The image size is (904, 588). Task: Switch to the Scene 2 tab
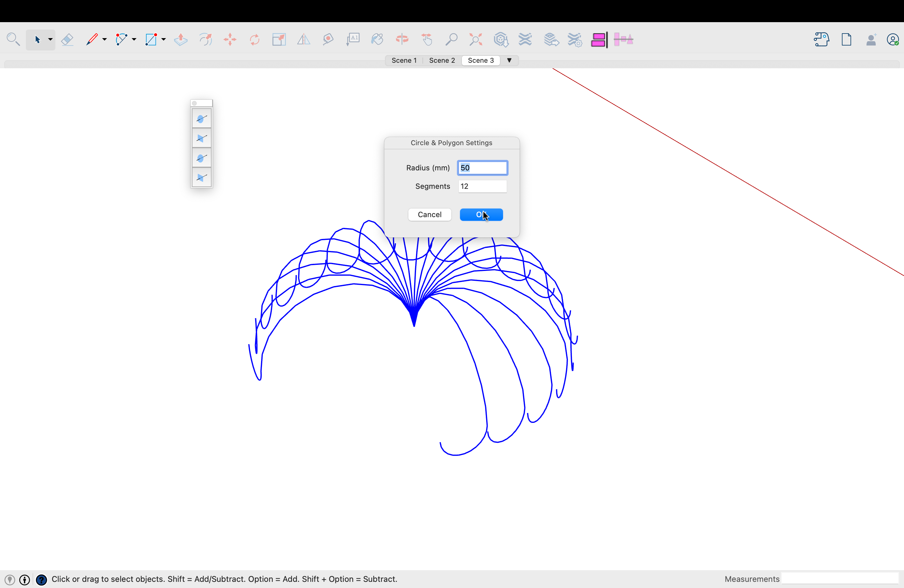point(442,60)
